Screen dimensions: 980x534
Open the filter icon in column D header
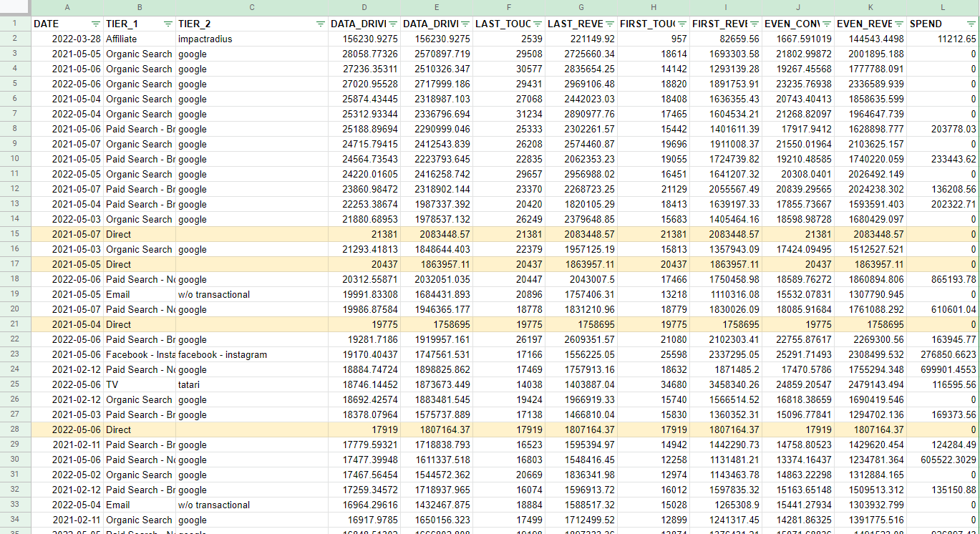tap(393, 24)
